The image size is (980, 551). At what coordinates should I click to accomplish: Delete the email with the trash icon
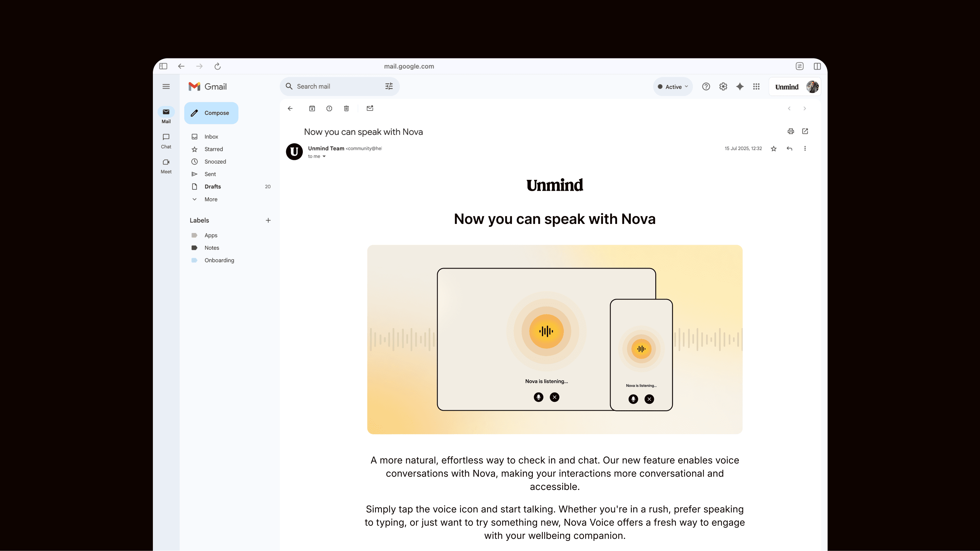(x=346, y=108)
